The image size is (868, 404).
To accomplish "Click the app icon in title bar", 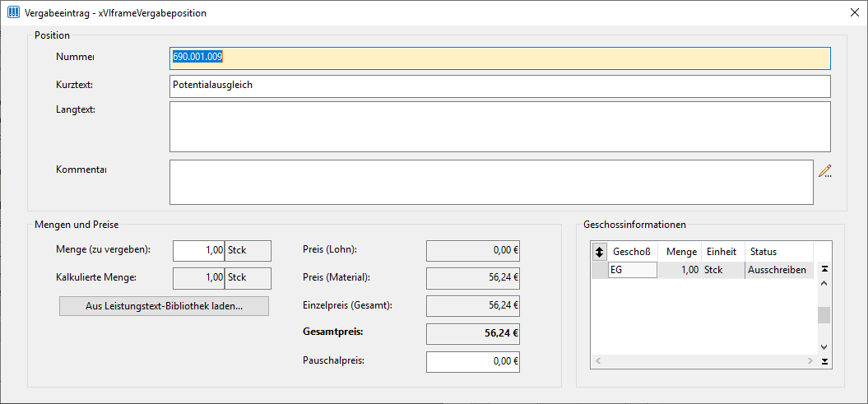I will point(12,12).
